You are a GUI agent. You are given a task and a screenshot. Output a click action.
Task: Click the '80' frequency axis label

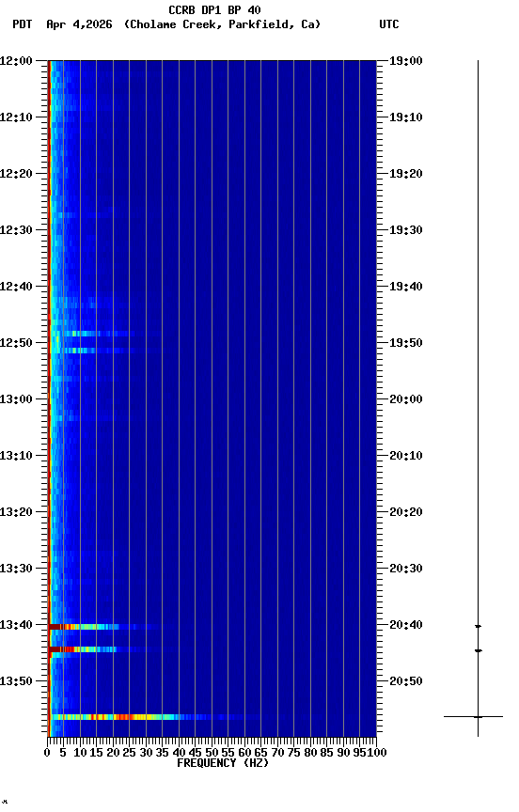(x=310, y=753)
